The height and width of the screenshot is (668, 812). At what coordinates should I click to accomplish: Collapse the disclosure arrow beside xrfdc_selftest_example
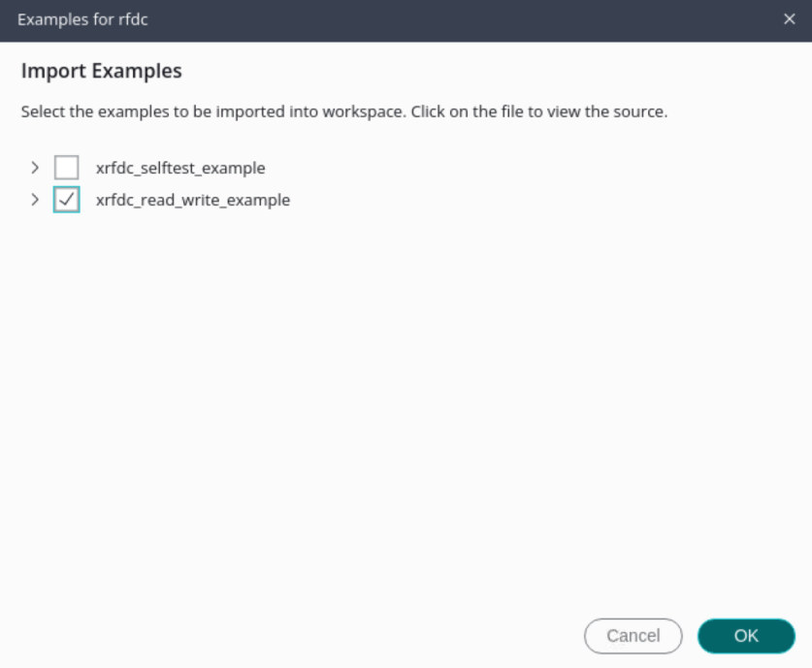(35, 167)
